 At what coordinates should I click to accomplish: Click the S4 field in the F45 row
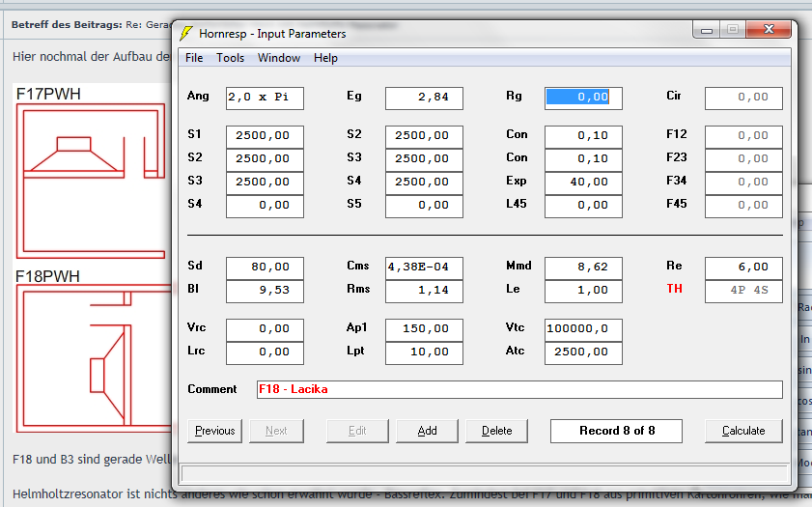click(265, 206)
